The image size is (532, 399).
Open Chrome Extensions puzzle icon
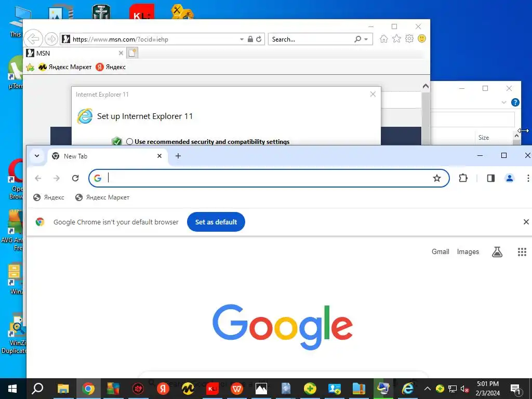pos(463,178)
